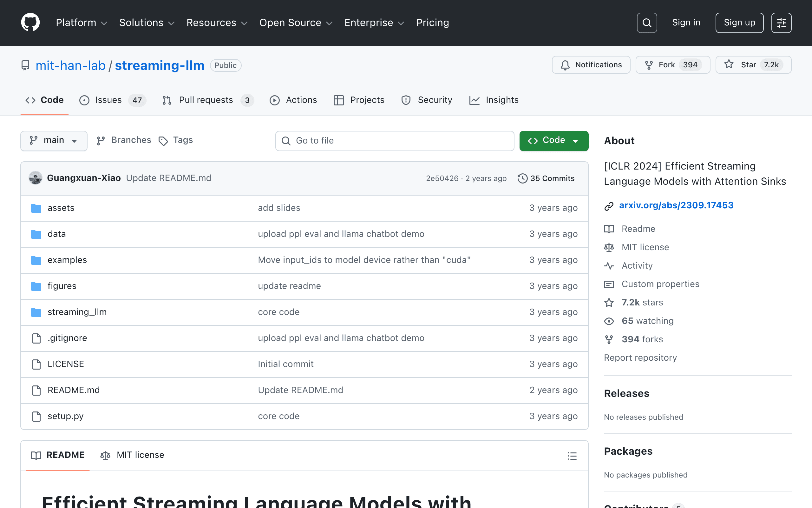Click the streaming_llm folder icon
This screenshot has width=812, height=508.
click(x=36, y=312)
